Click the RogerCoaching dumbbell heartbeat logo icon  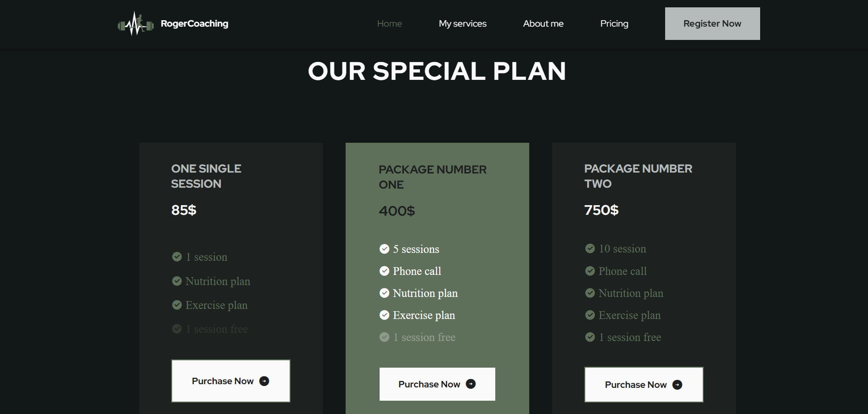point(135,24)
